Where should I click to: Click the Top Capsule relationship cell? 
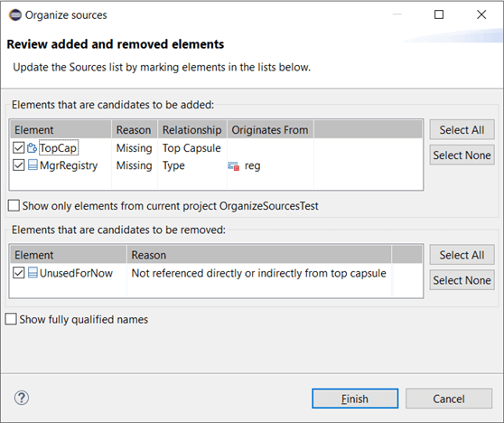click(x=191, y=148)
